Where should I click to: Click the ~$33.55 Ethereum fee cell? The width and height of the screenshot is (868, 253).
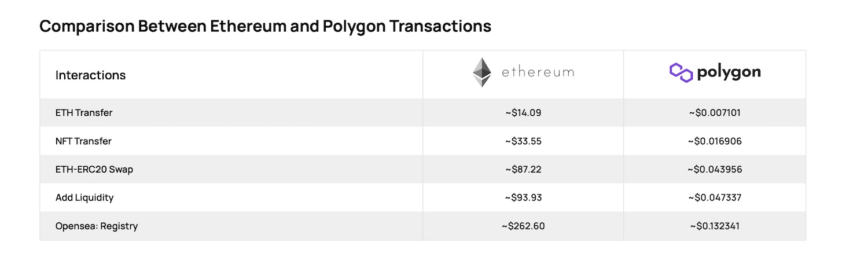[523, 141]
